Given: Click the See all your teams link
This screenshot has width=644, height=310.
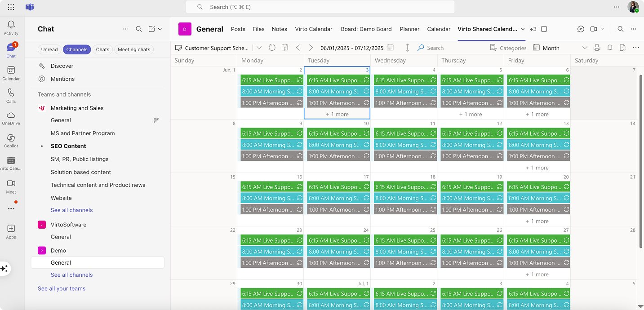Looking at the screenshot, I should (61, 288).
